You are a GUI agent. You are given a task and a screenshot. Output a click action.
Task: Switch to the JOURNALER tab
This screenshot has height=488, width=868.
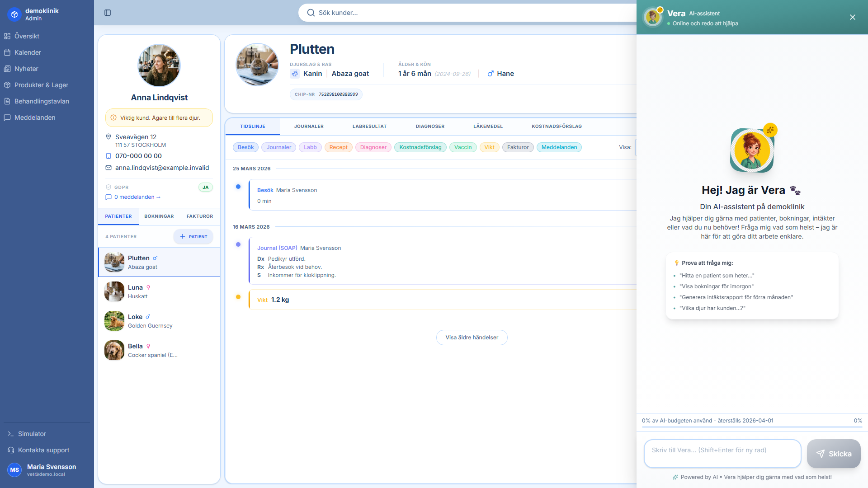pyautogui.click(x=308, y=127)
